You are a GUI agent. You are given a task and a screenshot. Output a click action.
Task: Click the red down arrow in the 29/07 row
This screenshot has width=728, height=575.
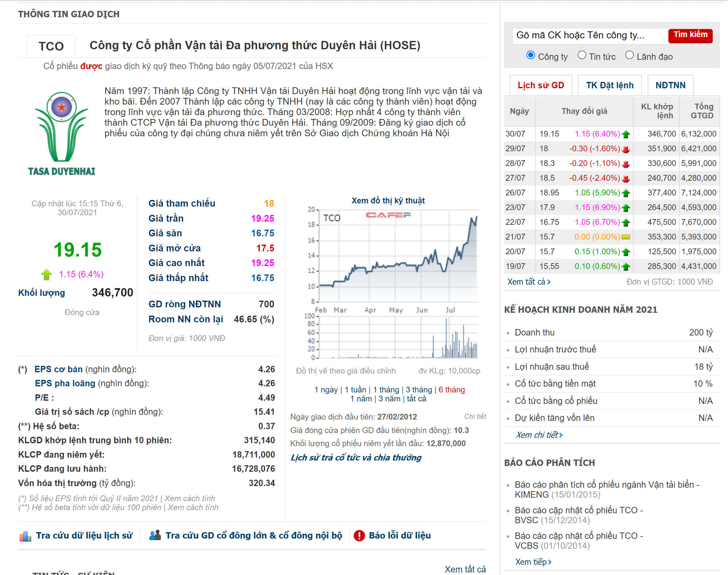pos(626,149)
